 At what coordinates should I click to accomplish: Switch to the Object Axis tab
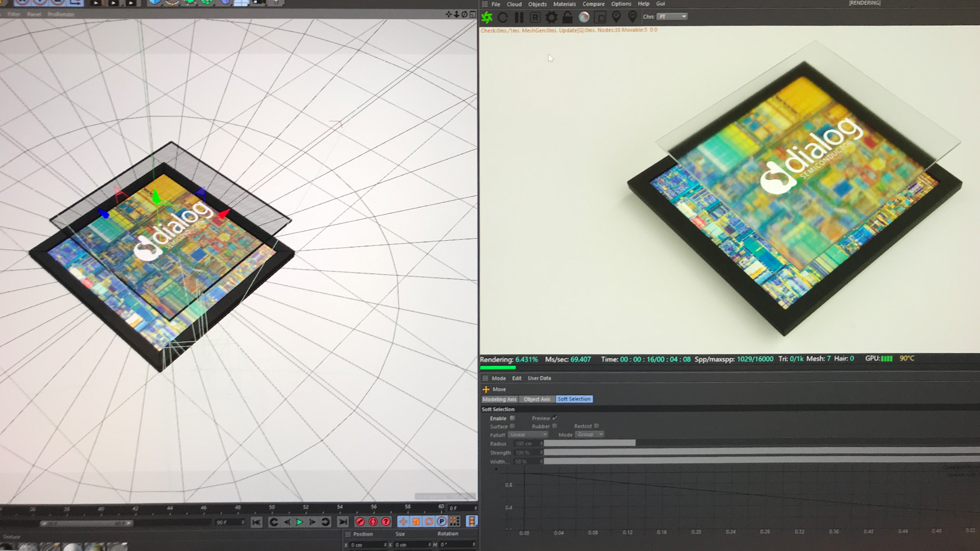pyautogui.click(x=536, y=399)
